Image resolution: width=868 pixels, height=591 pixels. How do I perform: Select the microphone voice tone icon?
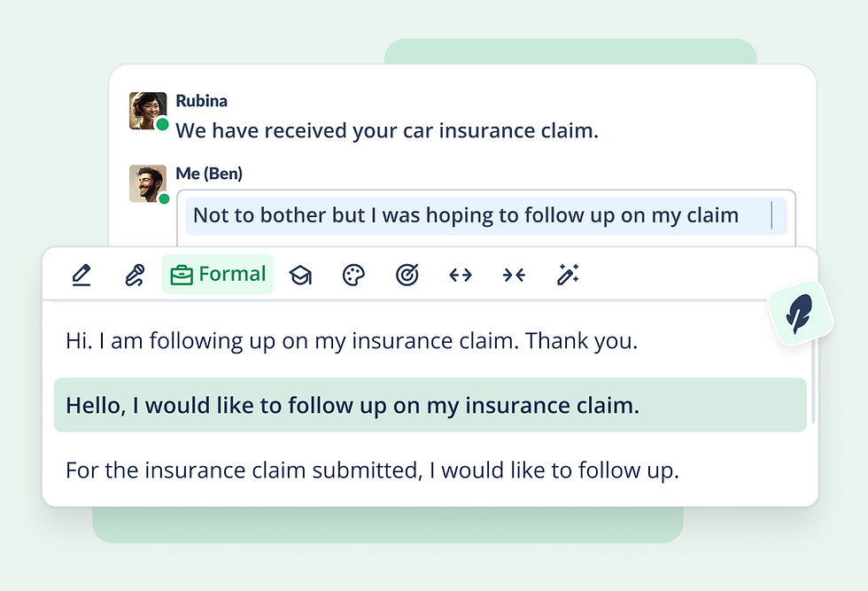coord(134,276)
